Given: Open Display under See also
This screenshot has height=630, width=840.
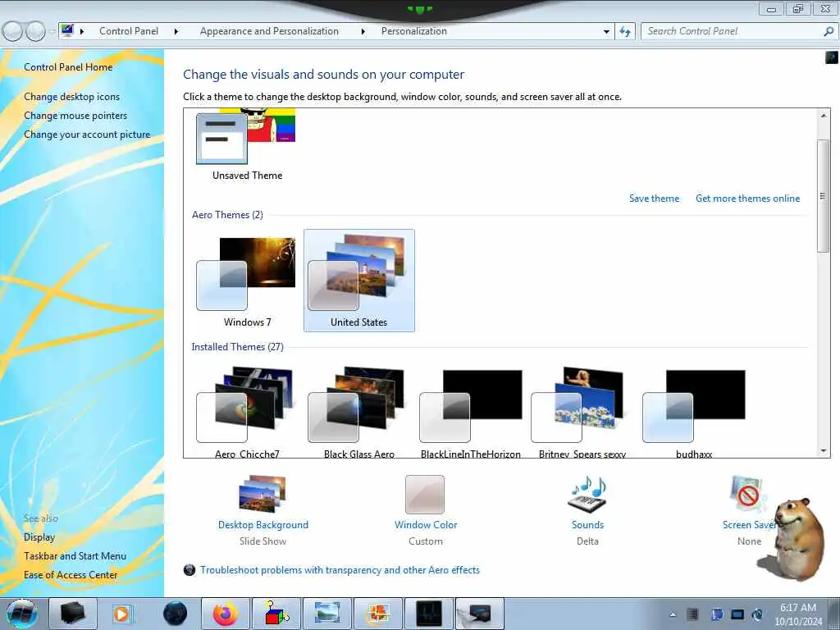Looking at the screenshot, I should [x=39, y=537].
